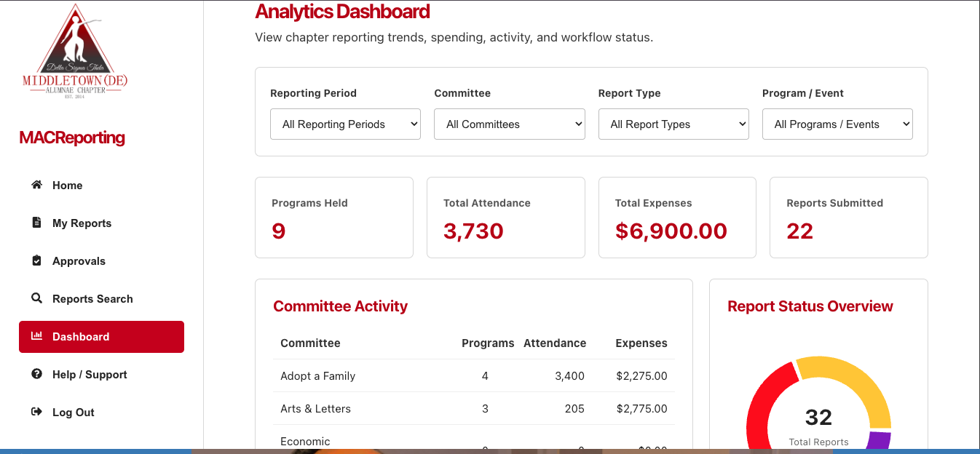This screenshot has height=454, width=980.
Task: Click the Adopt a Family row name
Action: pyautogui.click(x=317, y=376)
